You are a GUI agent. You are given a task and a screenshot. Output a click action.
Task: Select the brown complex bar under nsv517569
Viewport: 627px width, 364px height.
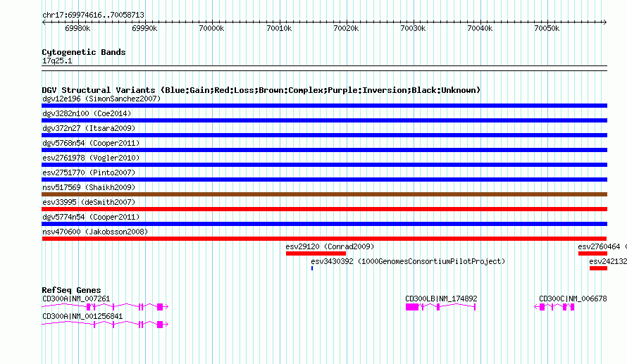coord(324,194)
